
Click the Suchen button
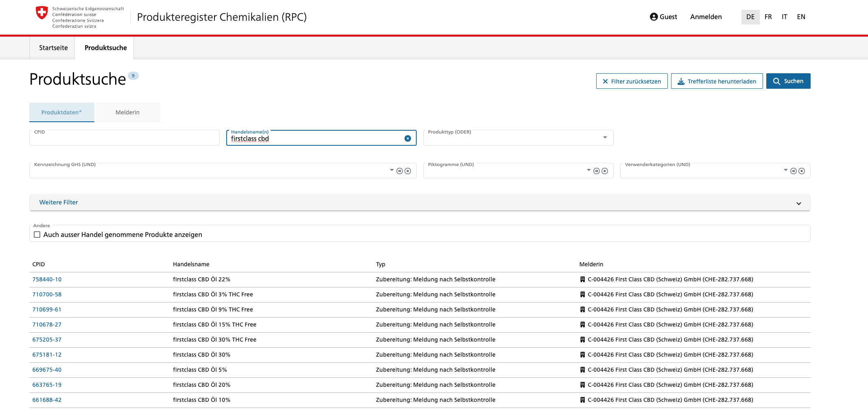click(x=788, y=81)
